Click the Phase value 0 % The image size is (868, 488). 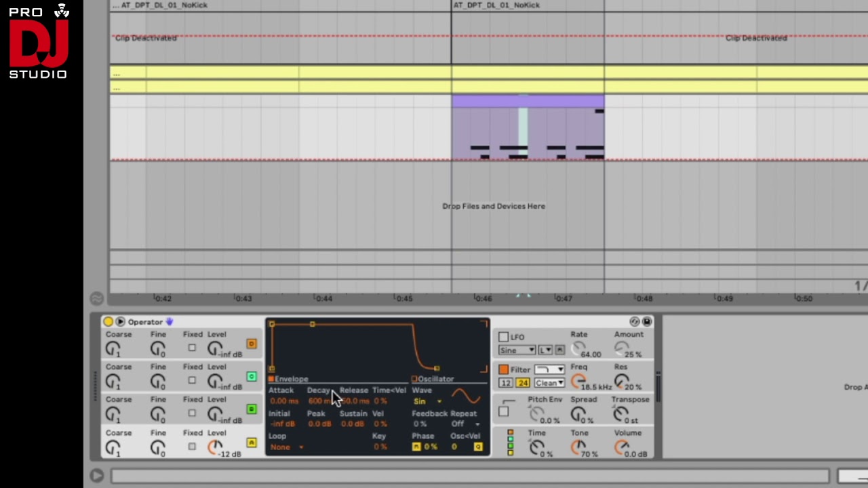point(431,447)
